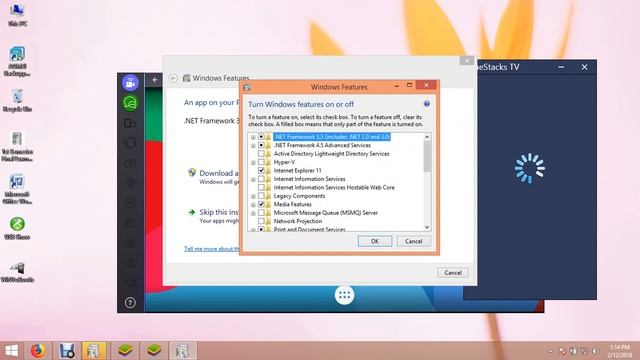Open Firefox from the taskbar
This screenshot has height=360, width=640.
[x=38, y=351]
